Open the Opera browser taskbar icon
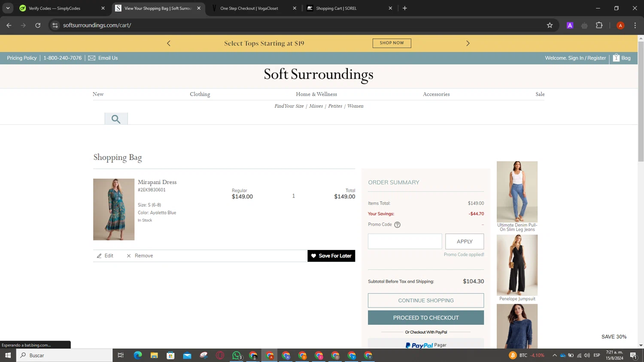 coord(220,355)
